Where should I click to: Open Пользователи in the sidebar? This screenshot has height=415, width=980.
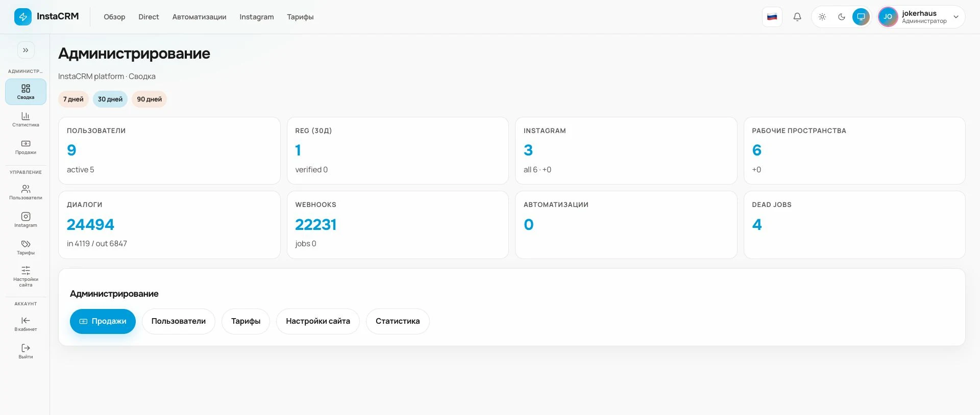[x=26, y=192]
